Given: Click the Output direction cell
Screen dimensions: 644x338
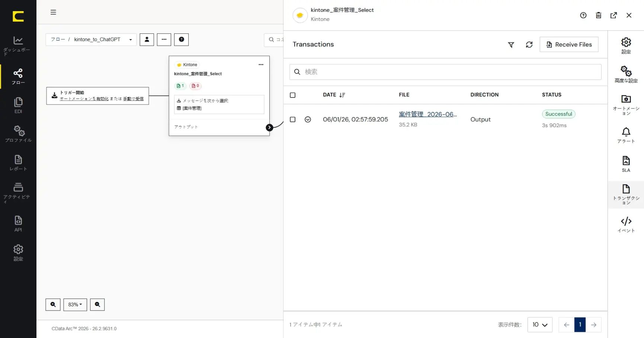Looking at the screenshot, I should [x=480, y=119].
